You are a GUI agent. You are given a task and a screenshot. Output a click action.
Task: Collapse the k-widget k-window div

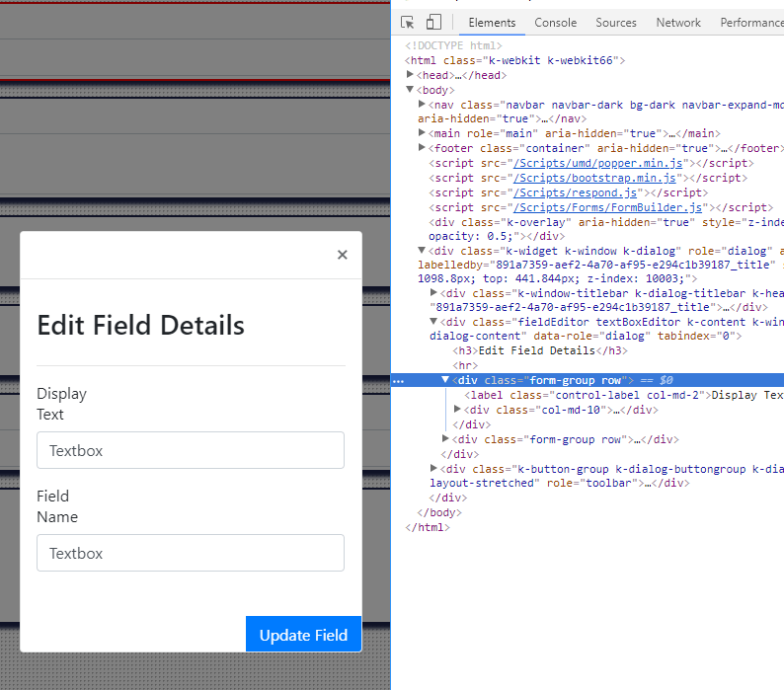point(422,250)
